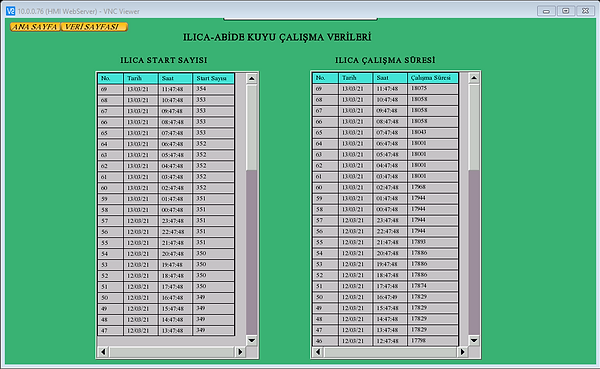The width and height of the screenshot is (600, 369).
Task: Select the 'Çalışma Süresi' column header
Action: [433, 78]
